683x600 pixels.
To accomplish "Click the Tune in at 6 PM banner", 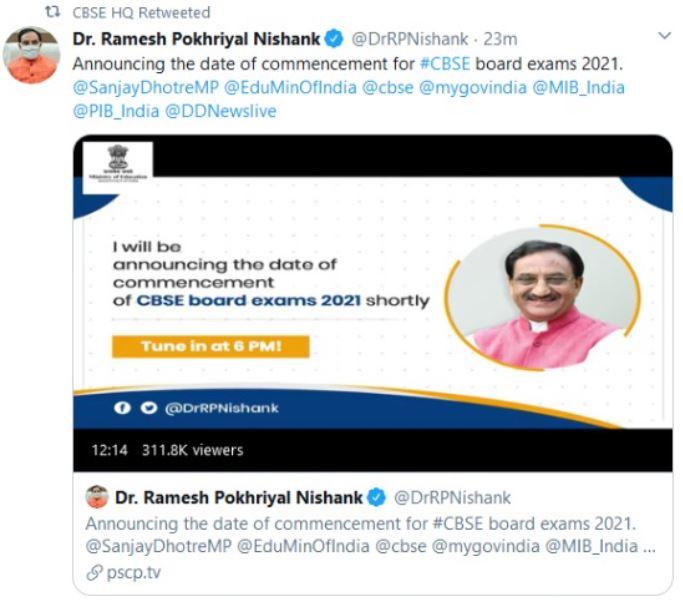I will (x=211, y=346).
